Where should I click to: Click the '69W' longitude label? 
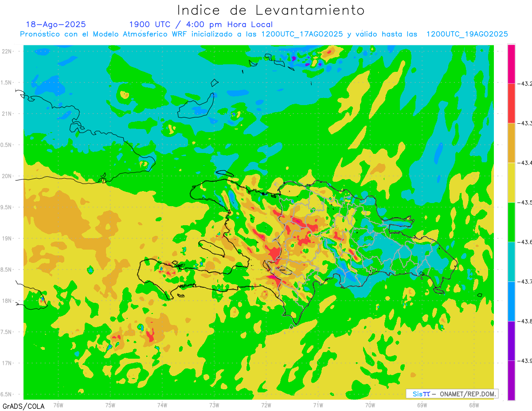(x=422, y=405)
